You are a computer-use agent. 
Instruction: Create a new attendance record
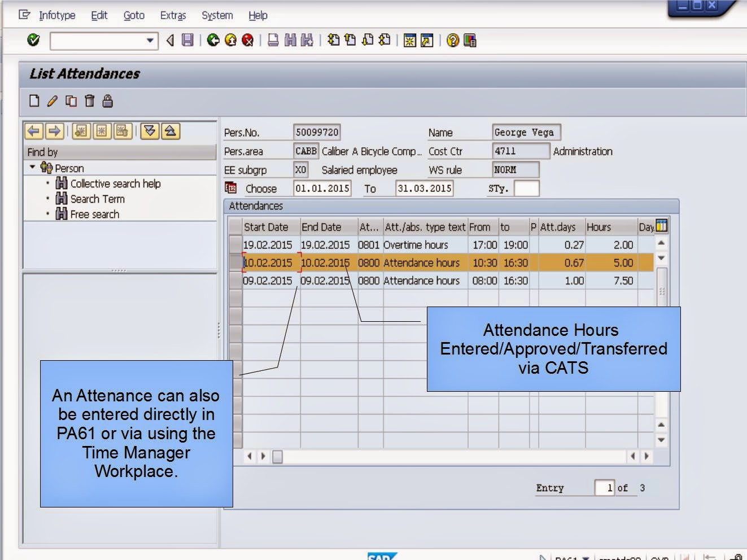[35, 101]
